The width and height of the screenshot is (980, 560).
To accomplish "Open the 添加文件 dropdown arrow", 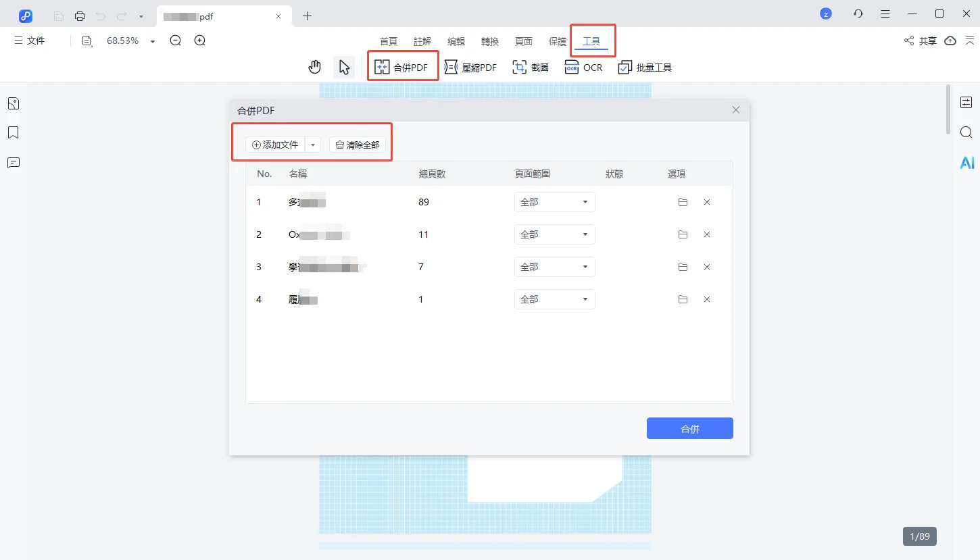I will pos(312,145).
